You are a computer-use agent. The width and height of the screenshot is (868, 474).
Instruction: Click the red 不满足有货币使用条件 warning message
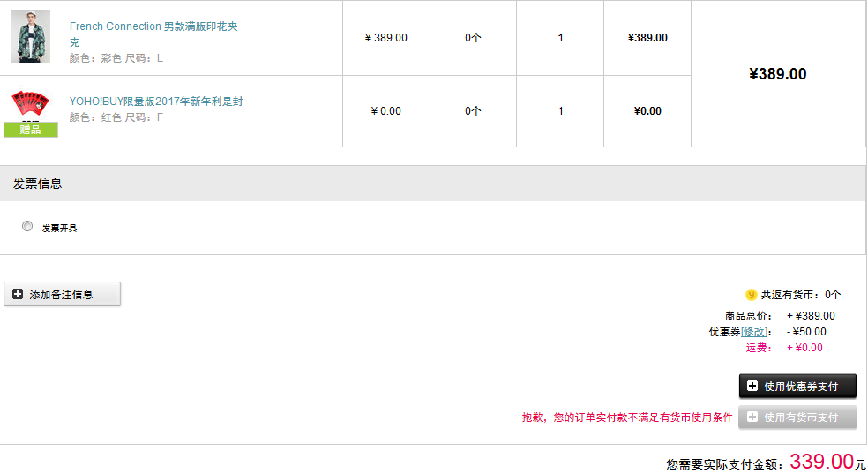[x=627, y=418]
